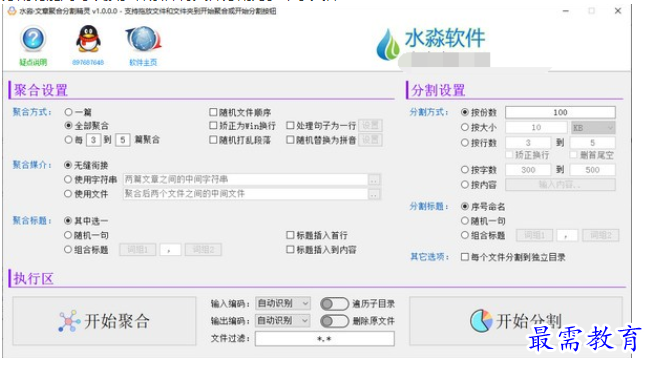
Task: Click the QQ penguin contact icon
Action: coord(88,39)
